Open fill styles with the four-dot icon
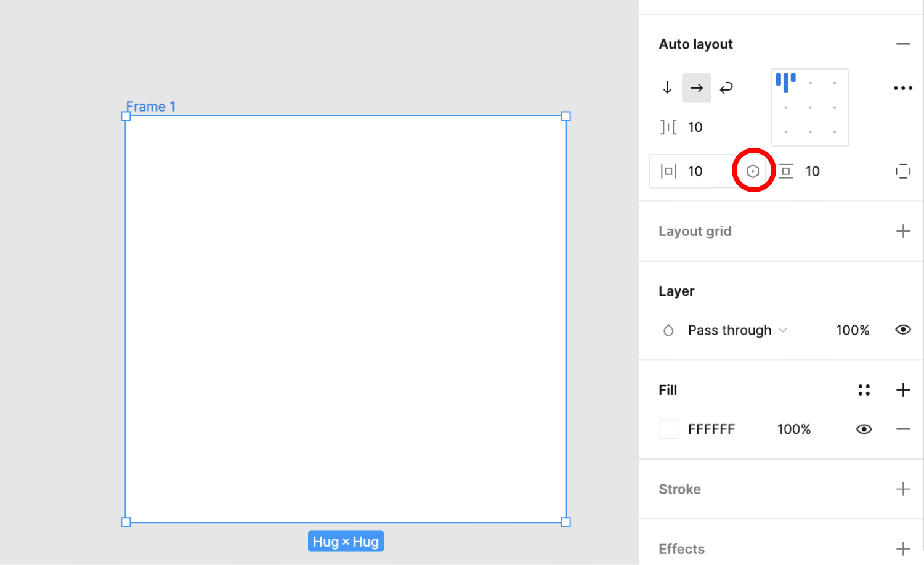 [x=864, y=389]
